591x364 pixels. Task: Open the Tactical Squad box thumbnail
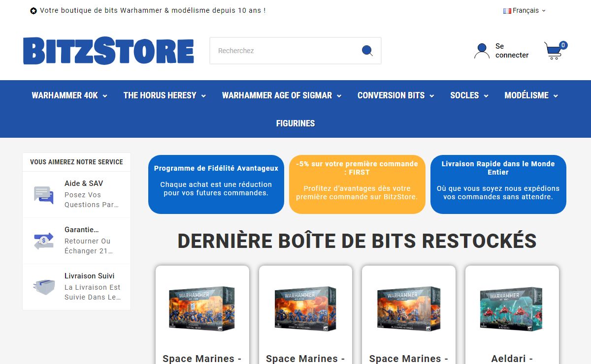[202, 308]
